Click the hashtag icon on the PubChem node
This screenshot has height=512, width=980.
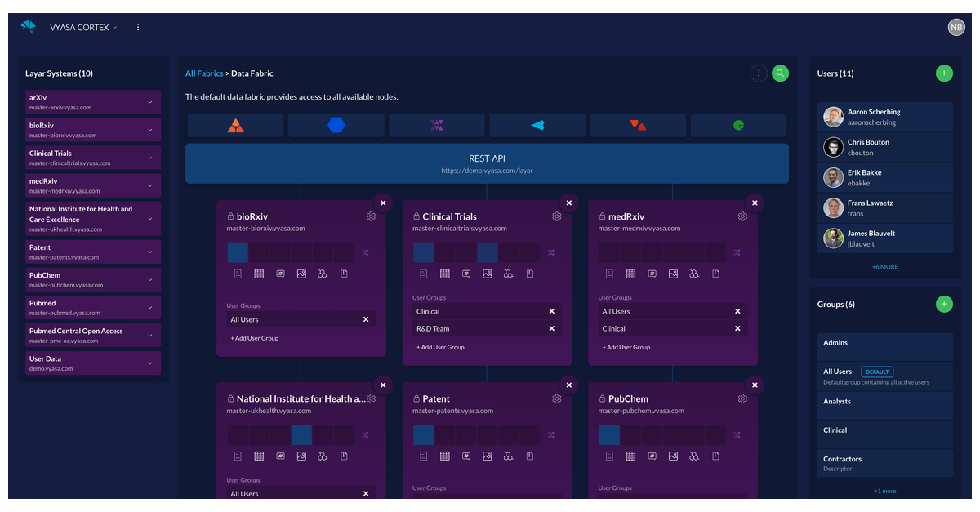(x=651, y=456)
